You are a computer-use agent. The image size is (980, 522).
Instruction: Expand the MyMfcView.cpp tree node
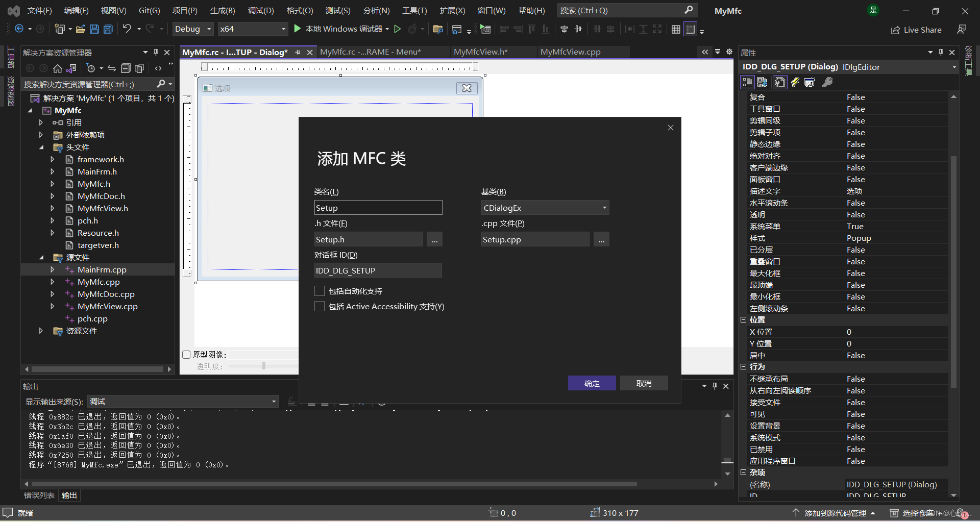click(x=52, y=307)
